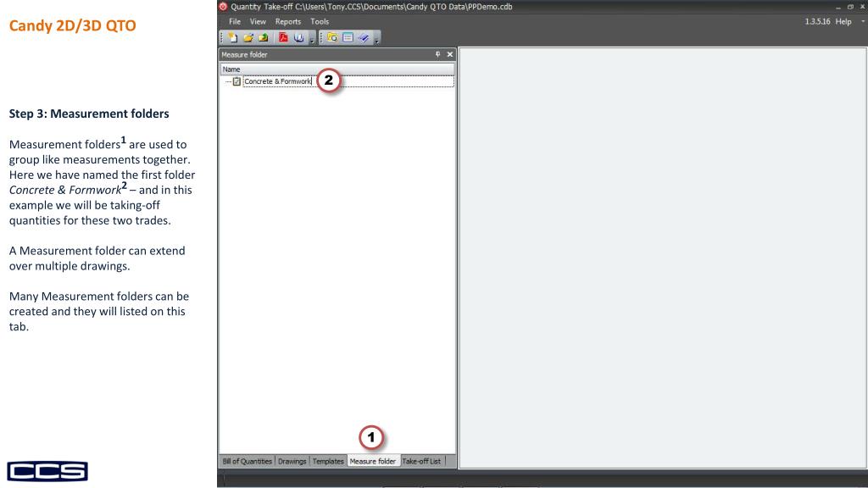Switch to the Templates tab
Image resolution: width=868 pixels, height=488 pixels.
tap(328, 461)
